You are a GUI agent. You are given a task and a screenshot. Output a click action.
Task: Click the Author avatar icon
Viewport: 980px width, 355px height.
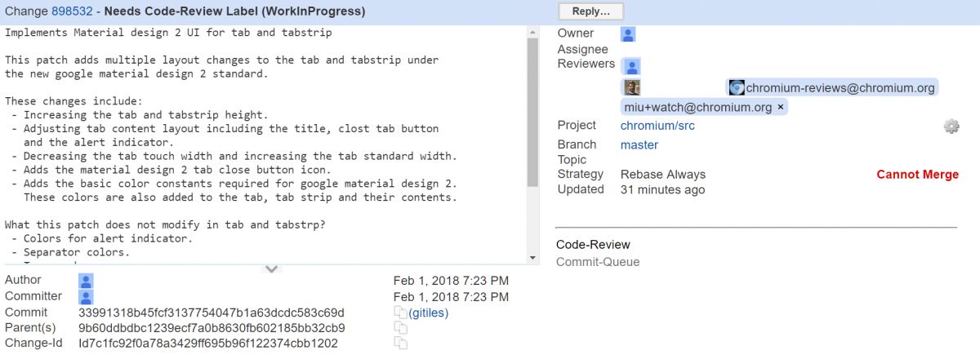pyautogui.click(x=86, y=281)
